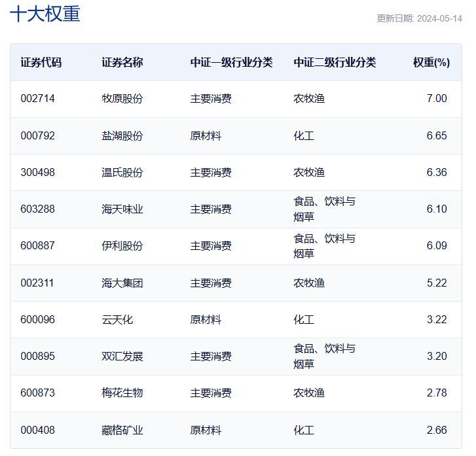Click the weight value 6.65
The height and width of the screenshot is (456, 476).
point(437,135)
